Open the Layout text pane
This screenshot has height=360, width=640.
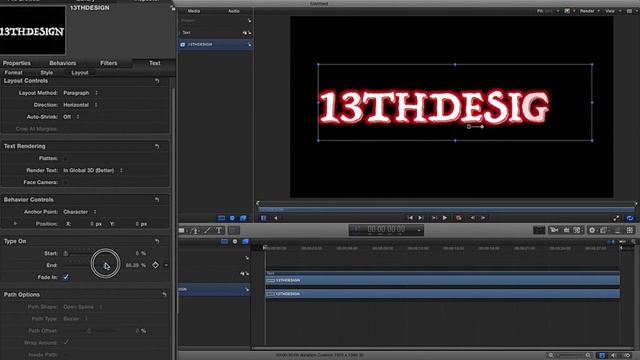coord(80,72)
